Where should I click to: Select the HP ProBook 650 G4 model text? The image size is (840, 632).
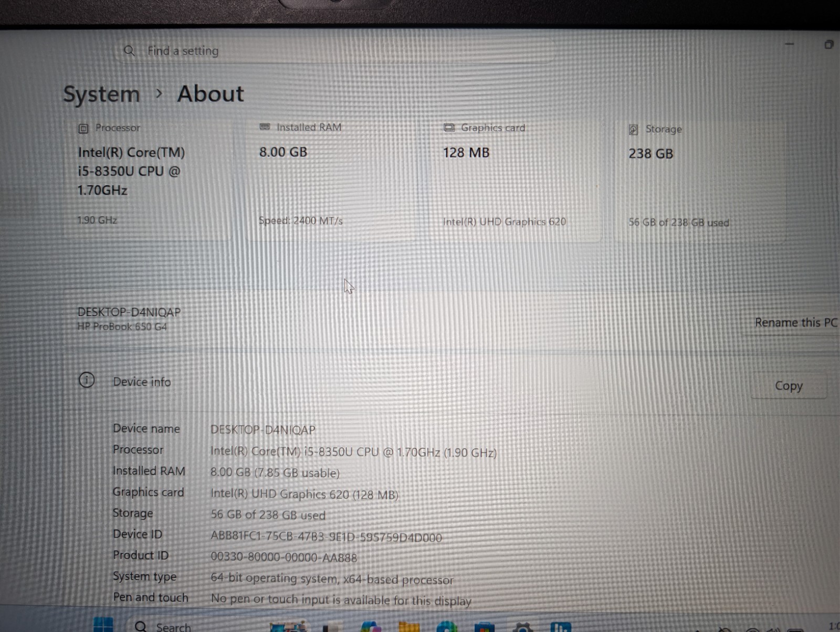122,326
